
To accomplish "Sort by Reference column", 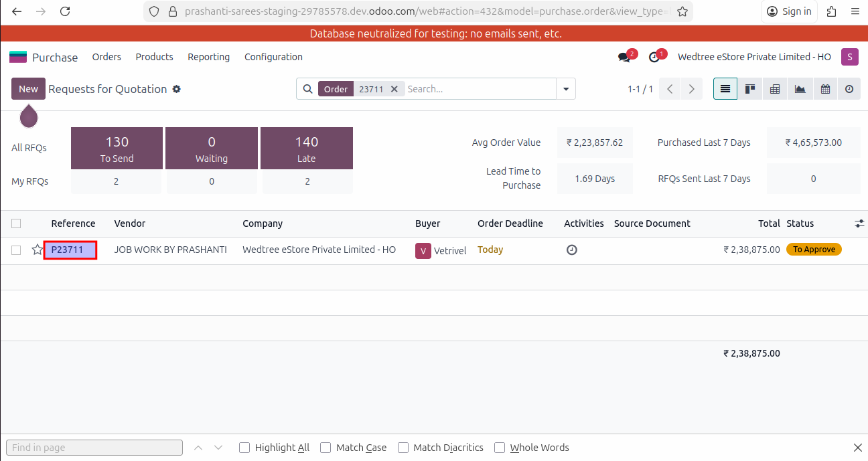I will pos(73,223).
